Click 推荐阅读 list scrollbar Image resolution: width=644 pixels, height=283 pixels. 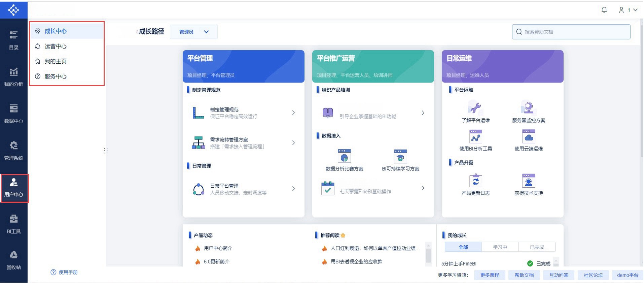[428, 255]
